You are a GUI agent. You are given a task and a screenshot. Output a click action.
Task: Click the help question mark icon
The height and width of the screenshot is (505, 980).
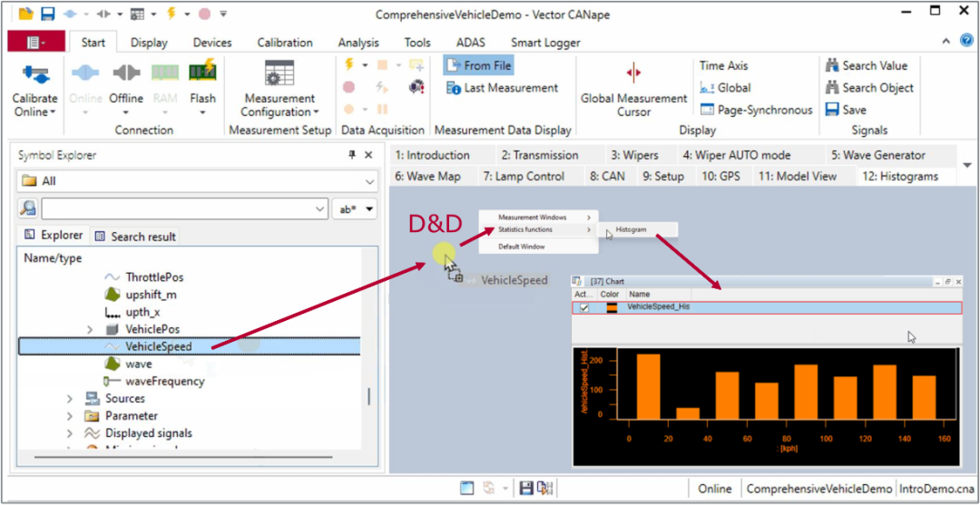coord(966,41)
